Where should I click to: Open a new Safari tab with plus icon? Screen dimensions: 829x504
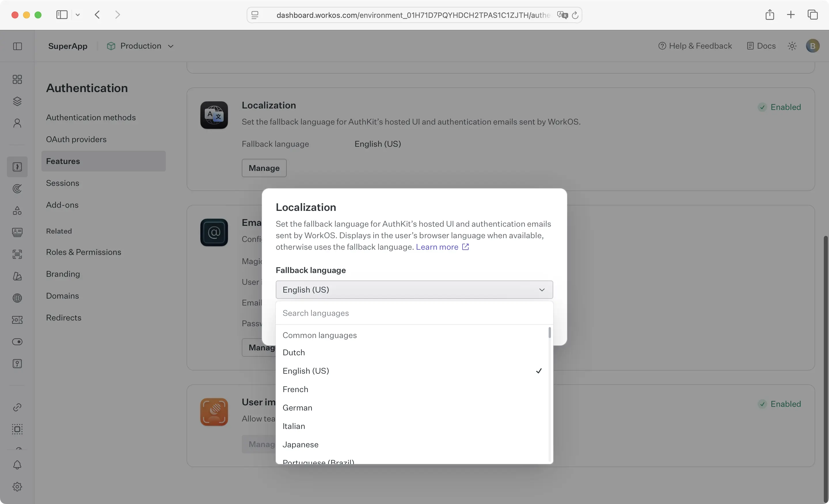(x=791, y=14)
